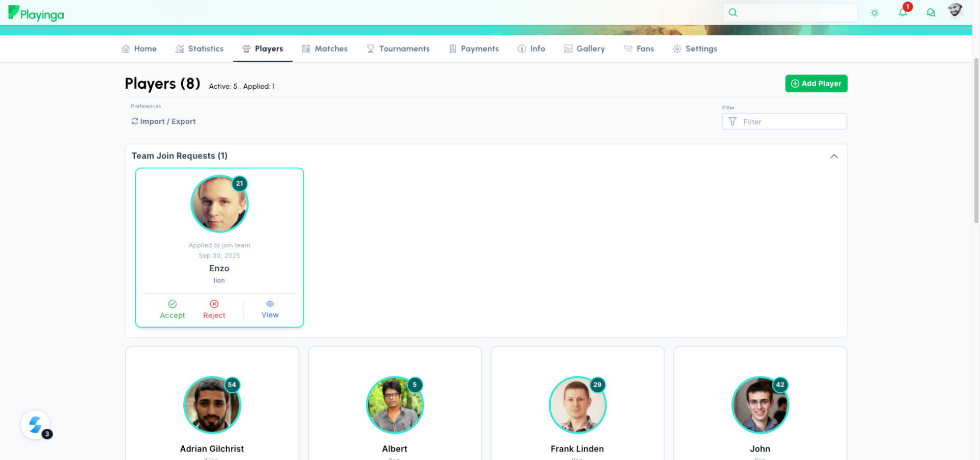Click the Import / Export link
The image size is (980, 460).
click(x=163, y=121)
